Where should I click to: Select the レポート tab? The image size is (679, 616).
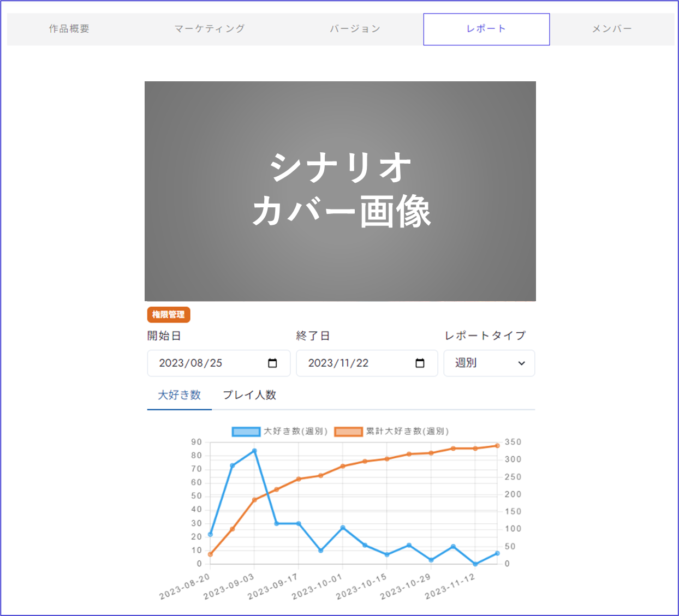486,29
